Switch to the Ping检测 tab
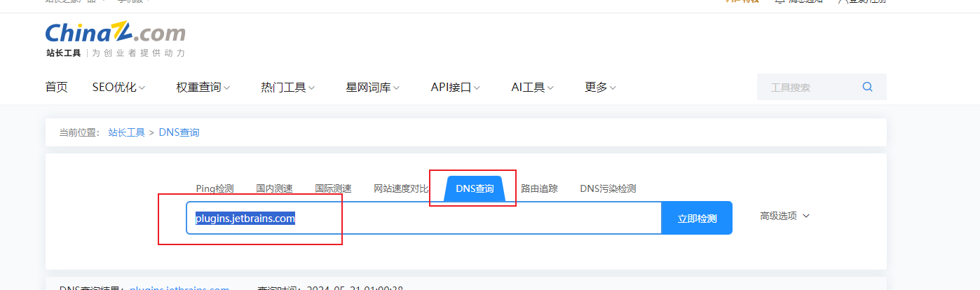980x290 pixels. tap(215, 188)
